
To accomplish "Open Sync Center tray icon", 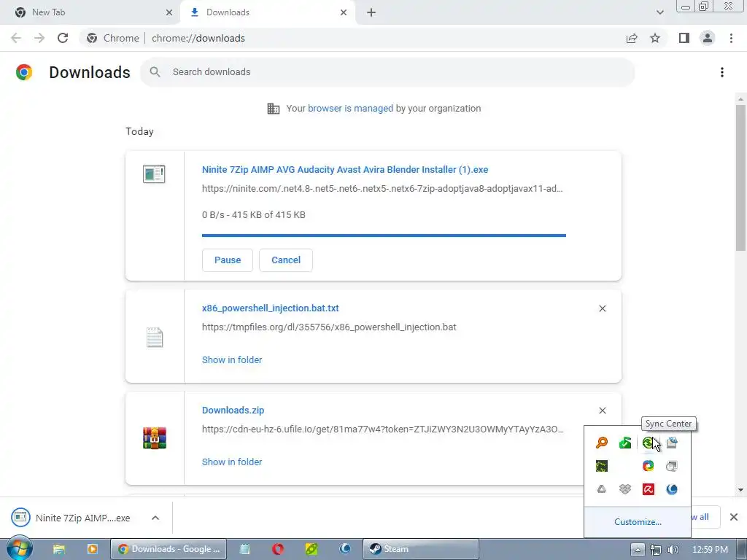I will point(648,443).
